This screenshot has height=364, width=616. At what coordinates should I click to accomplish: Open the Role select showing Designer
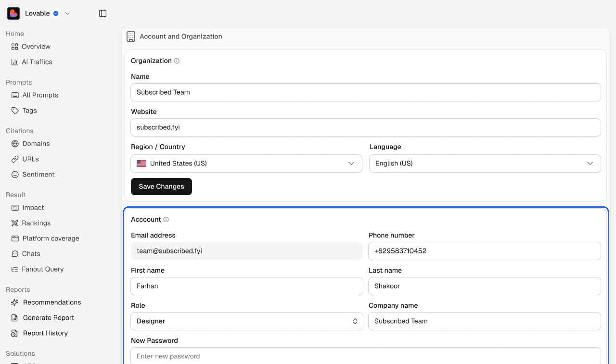[247, 321]
